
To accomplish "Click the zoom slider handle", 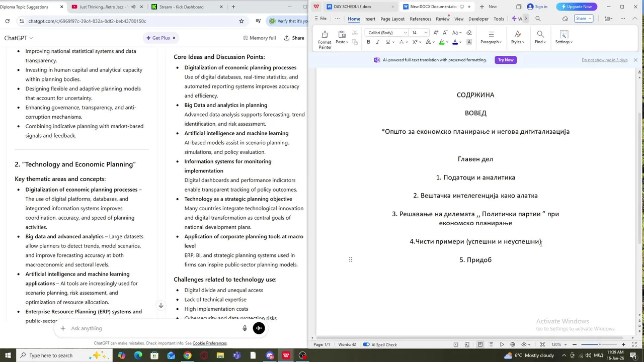I will 599,344.
